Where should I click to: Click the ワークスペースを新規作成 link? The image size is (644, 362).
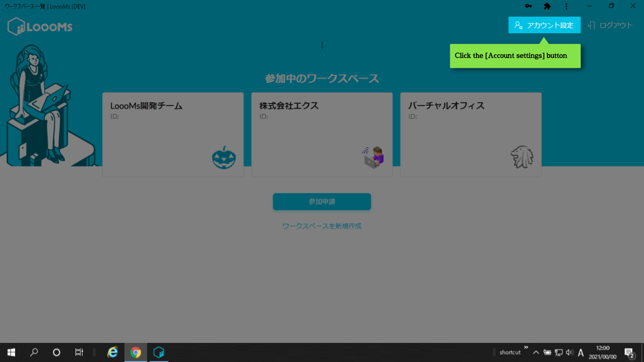click(x=322, y=226)
